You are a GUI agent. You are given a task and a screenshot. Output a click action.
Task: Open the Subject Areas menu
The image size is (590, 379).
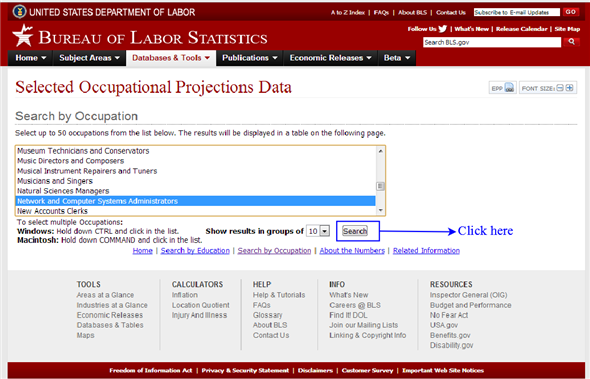point(89,58)
